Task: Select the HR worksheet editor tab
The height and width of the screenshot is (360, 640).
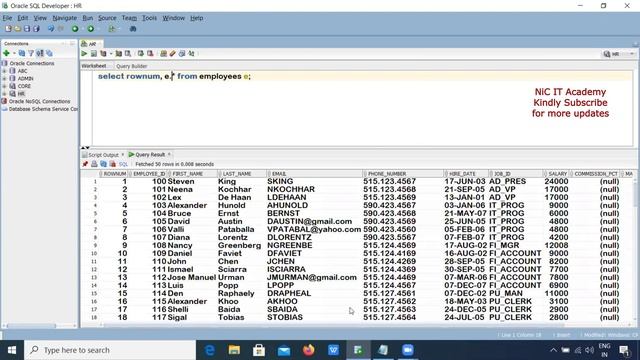Action: click(91, 44)
